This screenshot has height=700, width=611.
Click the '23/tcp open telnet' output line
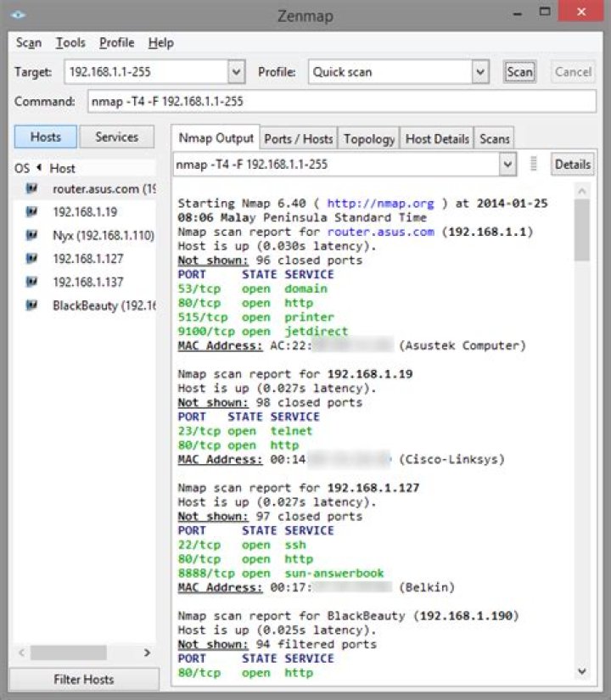coord(244,431)
